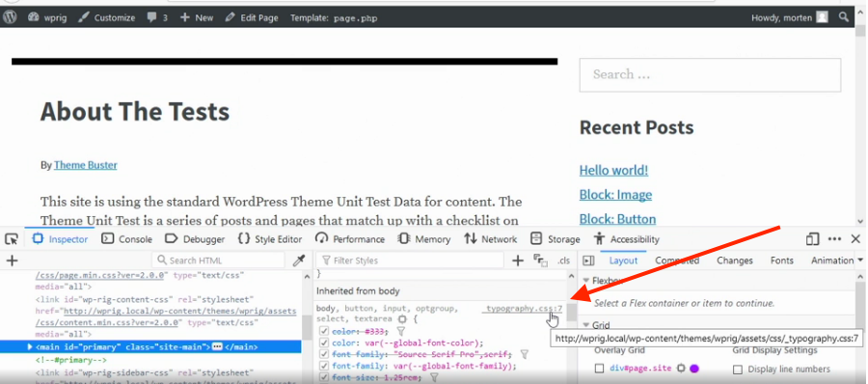Switch to the Accessibility panel
Image resolution: width=868 pixels, height=384 pixels.
click(627, 239)
